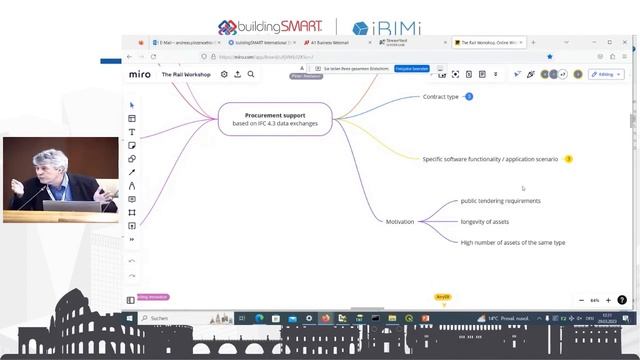
Task: Show additional board participants
Action: coord(563,74)
